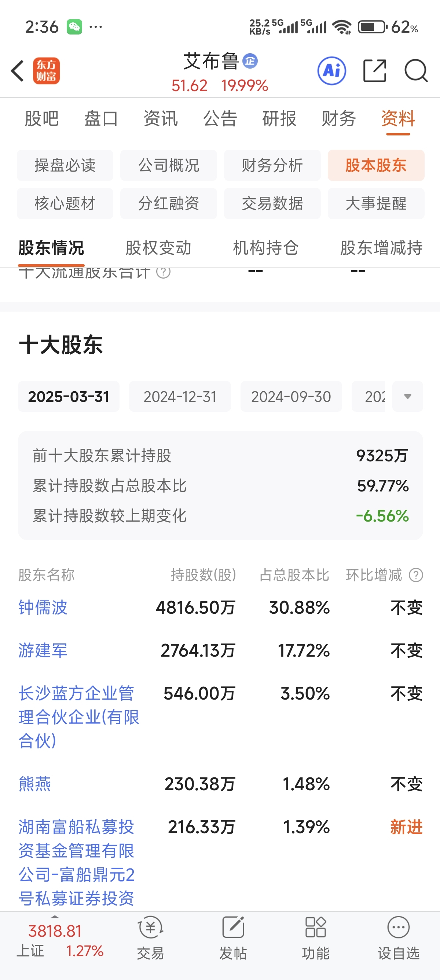440x980 pixels.
Task: Expand the date list dropdown arrow
Action: point(408,396)
